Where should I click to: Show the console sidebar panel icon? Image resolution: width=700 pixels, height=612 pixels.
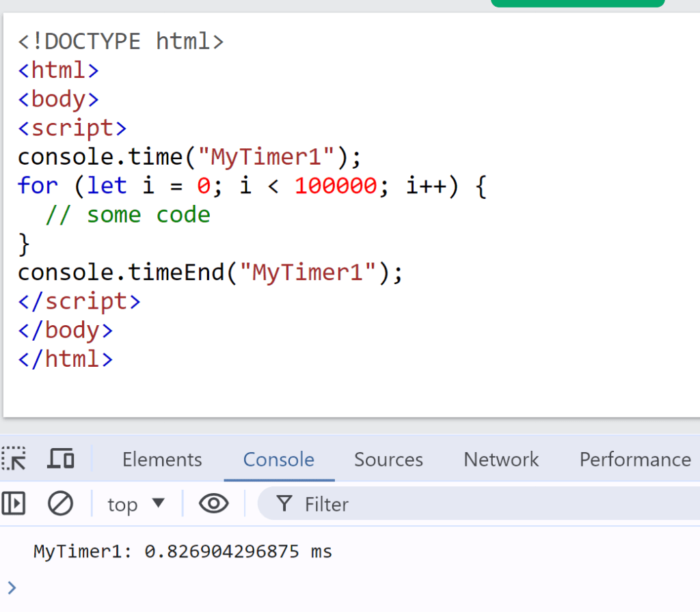pyautogui.click(x=14, y=504)
